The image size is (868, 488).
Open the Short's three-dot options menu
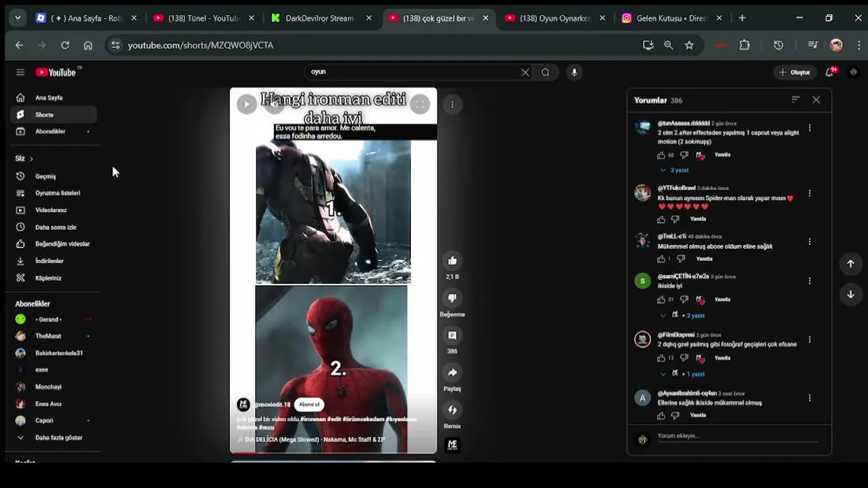452,104
